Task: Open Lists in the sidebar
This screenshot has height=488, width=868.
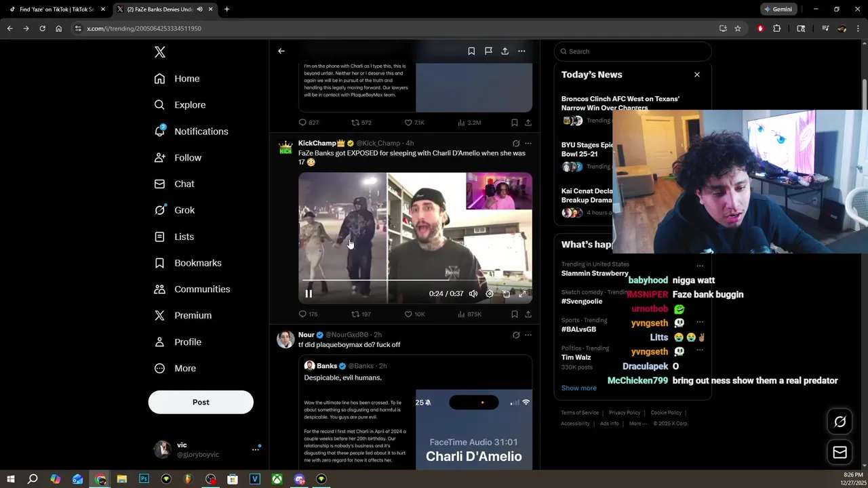Action: coord(174,237)
